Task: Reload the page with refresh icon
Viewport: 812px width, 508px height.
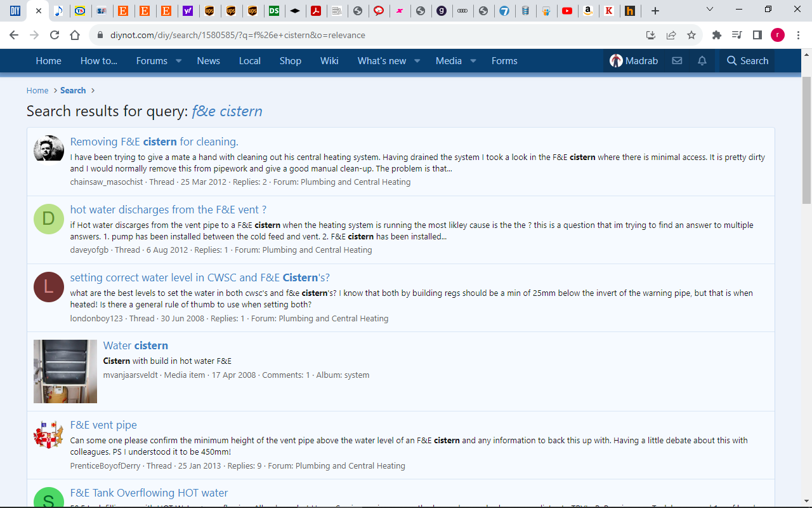Action: pos(55,36)
